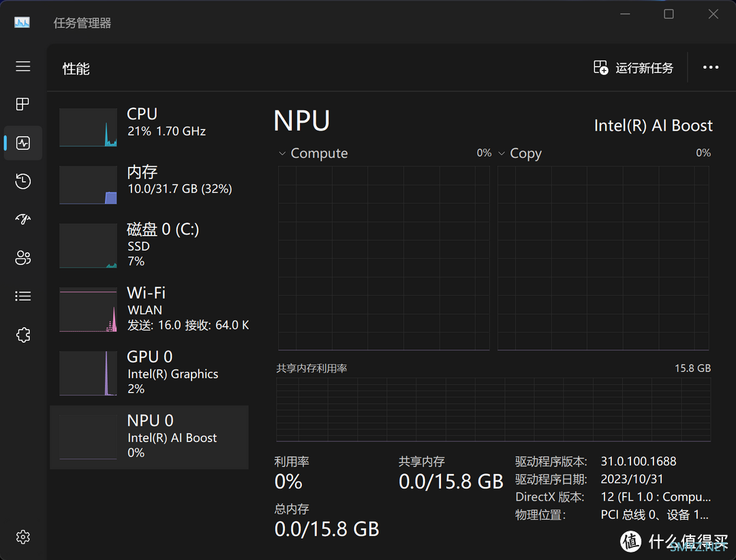
Task: Click the CPU usage thumbnail graph
Action: tap(88, 127)
